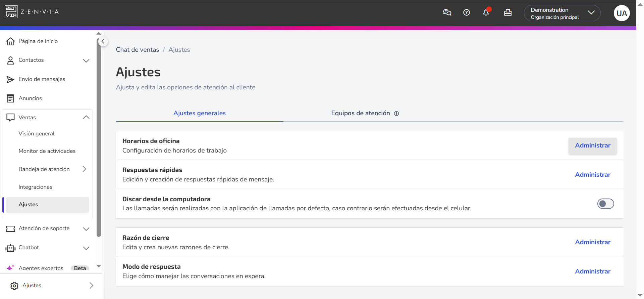Viewport: 644px width, 299px height.
Task: Expand the Bandeja de atención arrow
Action: pos(84,169)
